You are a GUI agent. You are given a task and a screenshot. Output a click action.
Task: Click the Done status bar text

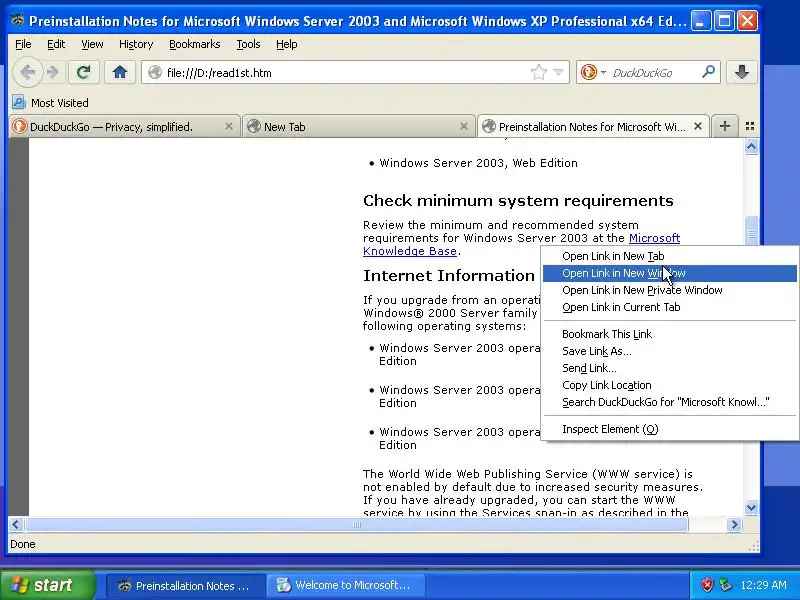pyautogui.click(x=23, y=544)
